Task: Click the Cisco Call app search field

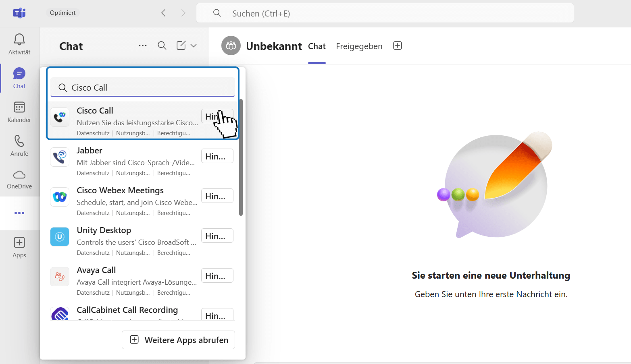Action: click(143, 87)
